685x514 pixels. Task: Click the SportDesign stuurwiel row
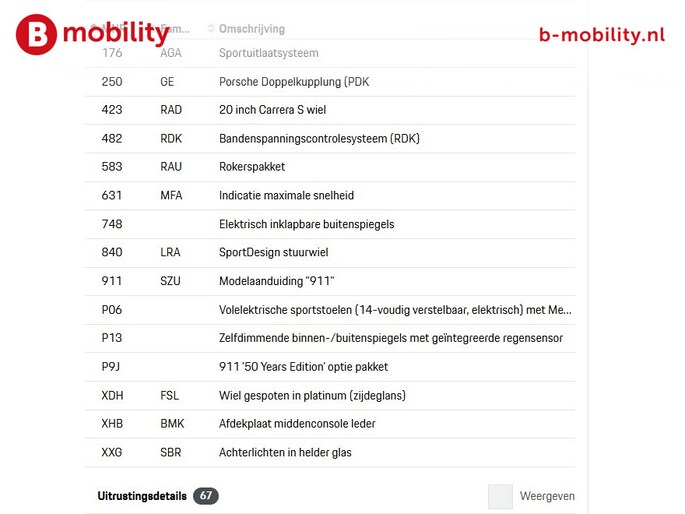(x=273, y=253)
